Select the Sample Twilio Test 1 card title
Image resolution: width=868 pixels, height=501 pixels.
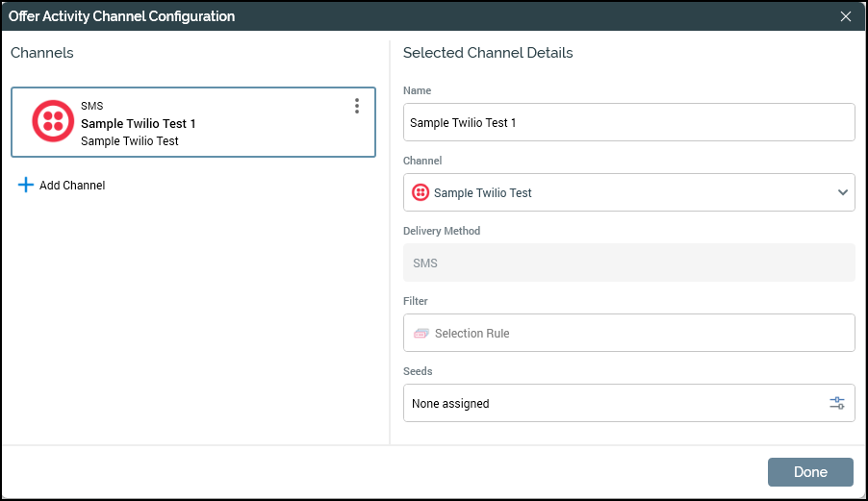tap(139, 124)
